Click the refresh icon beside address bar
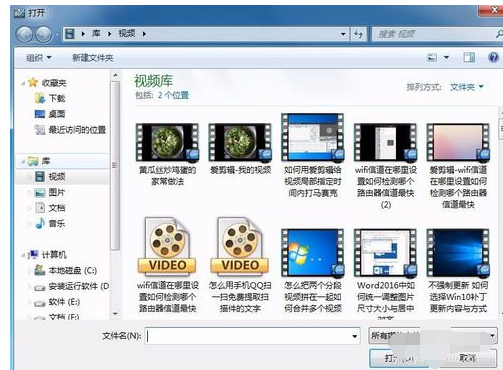 (359, 34)
